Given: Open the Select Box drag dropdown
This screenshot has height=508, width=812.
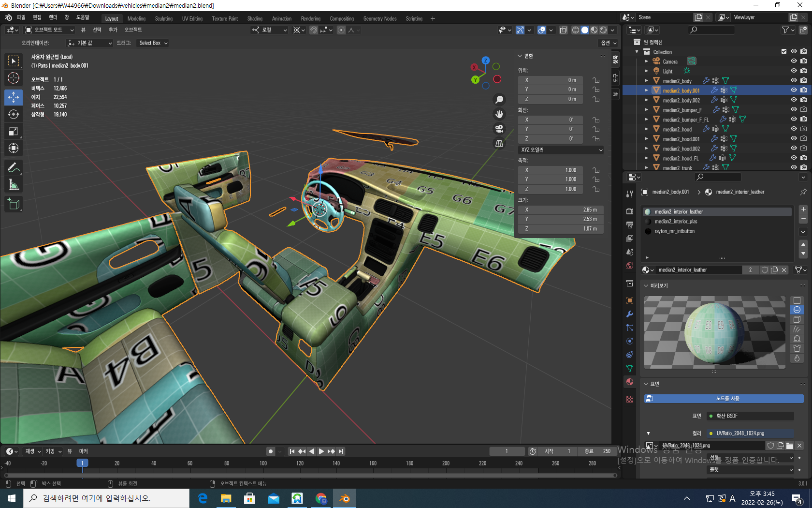Looking at the screenshot, I should point(153,43).
